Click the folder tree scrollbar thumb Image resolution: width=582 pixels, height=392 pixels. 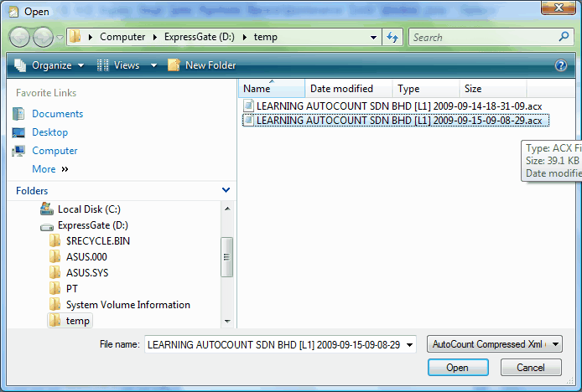226,257
